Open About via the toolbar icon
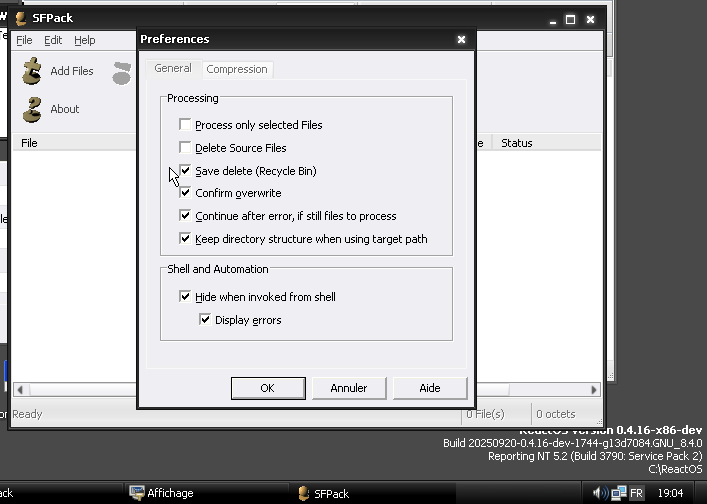The width and height of the screenshot is (707, 504). pyautogui.click(x=33, y=109)
